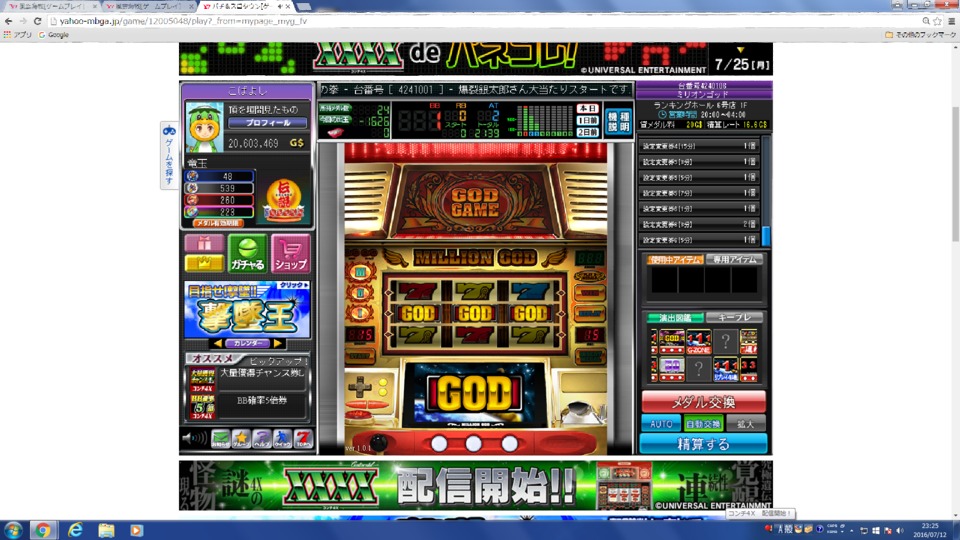Open the pink ショップ shop cart button
This screenshot has width=960, height=540.
pos(290,253)
